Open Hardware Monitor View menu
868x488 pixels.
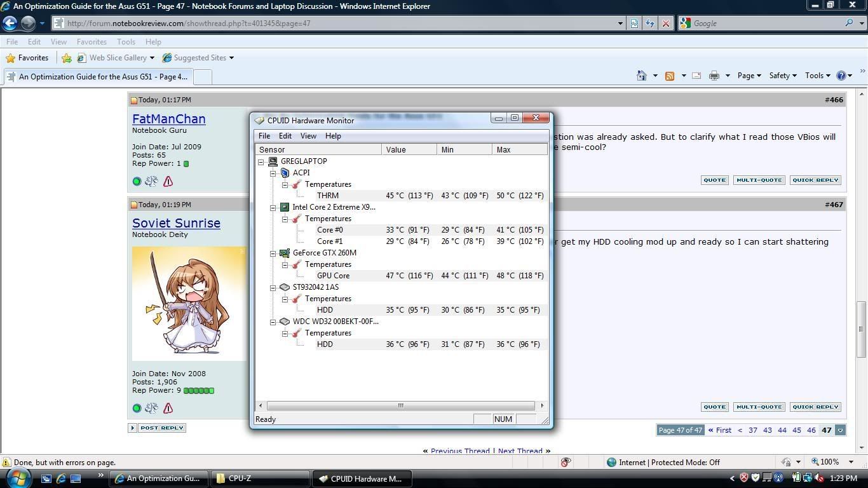tap(308, 136)
